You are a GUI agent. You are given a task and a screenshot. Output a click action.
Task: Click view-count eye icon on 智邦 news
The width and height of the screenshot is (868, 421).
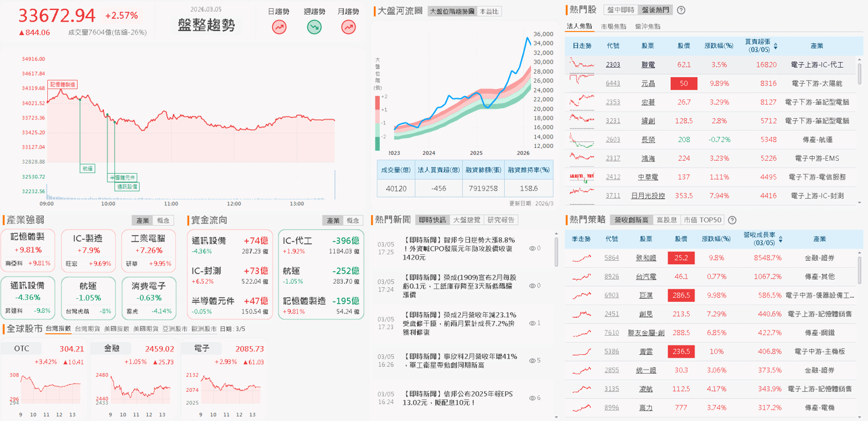tap(532, 249)
